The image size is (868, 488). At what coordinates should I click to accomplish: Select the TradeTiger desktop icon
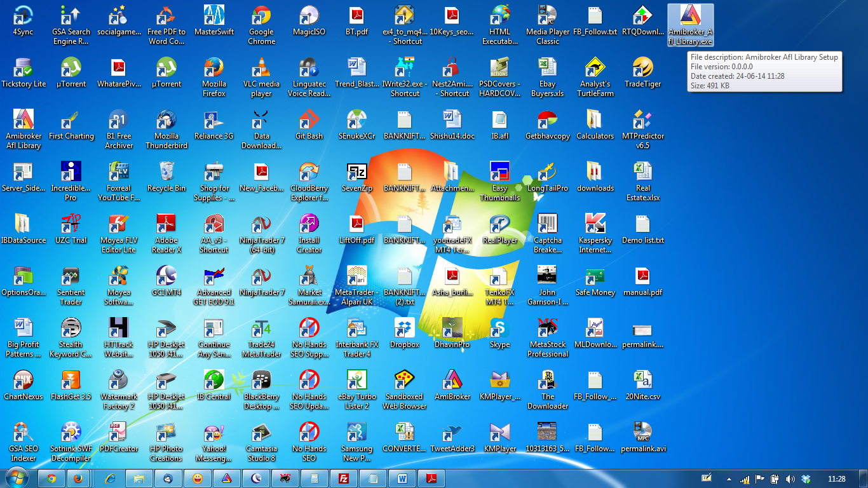click(x=643, y=72)
